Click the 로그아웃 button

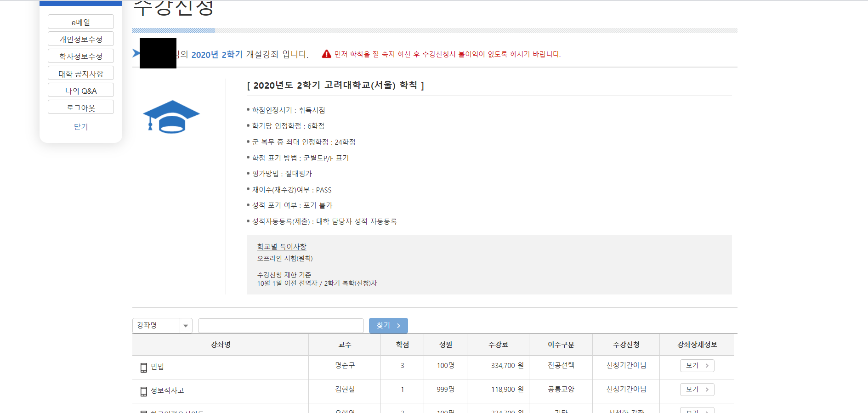tap(81, 107)
